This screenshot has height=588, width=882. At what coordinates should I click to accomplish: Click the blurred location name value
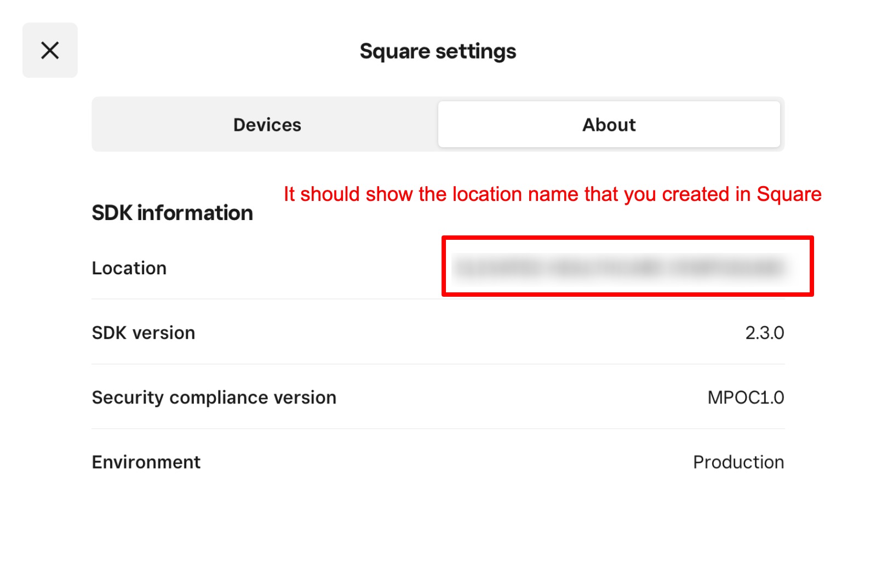pos(619,268)
